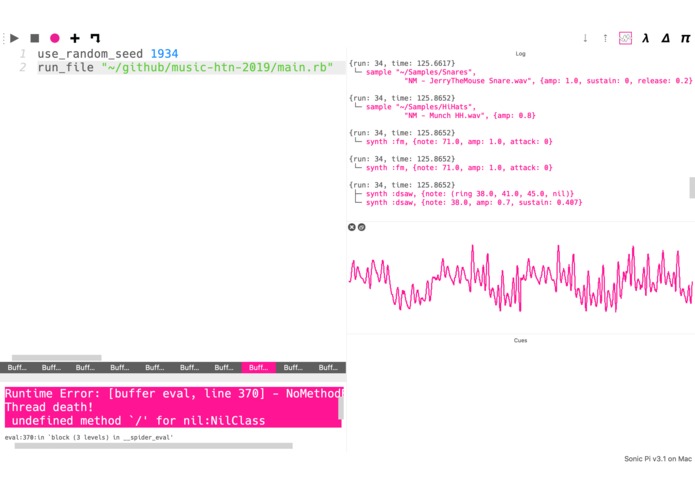Click the "Thread death!" error line

click(49, 407)
